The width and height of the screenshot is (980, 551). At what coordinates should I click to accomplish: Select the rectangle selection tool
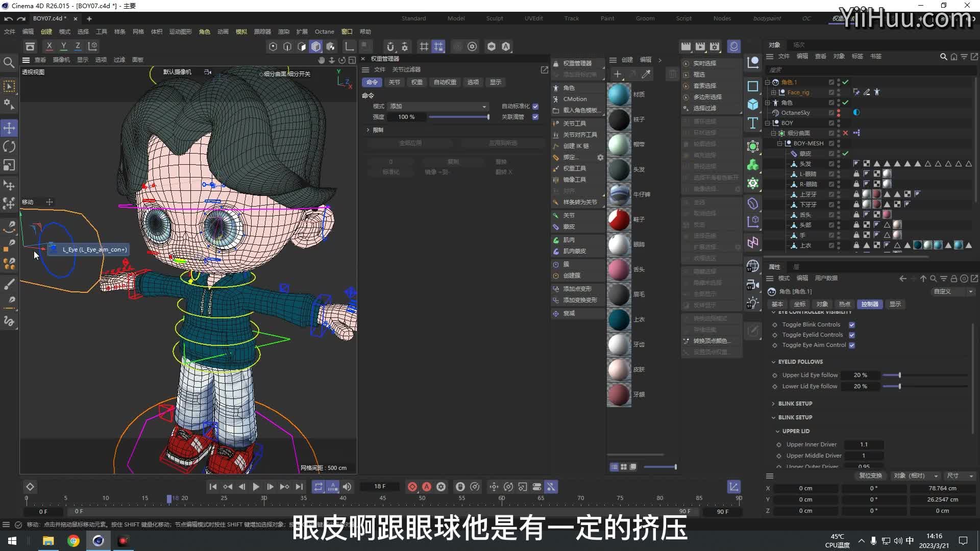pos(9,86)
